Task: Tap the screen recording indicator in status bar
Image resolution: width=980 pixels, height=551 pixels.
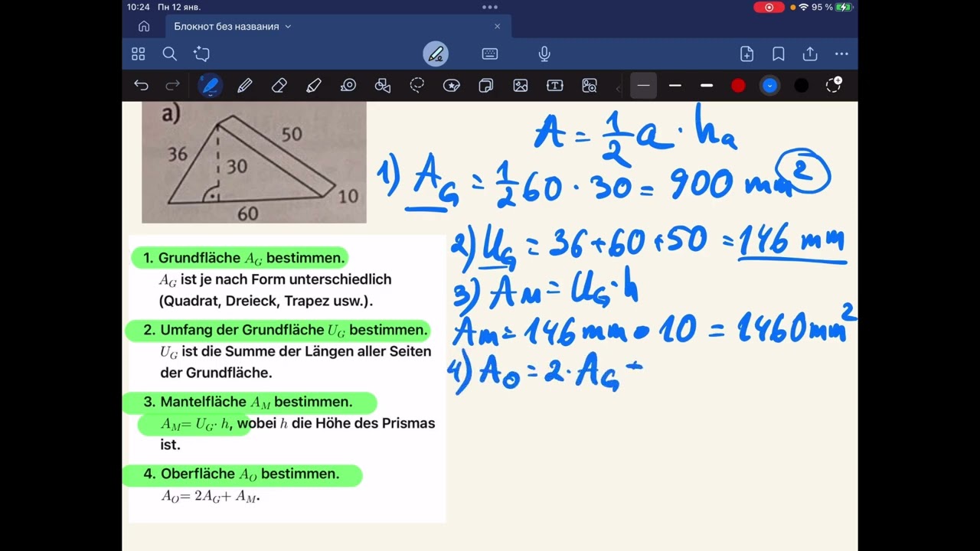Action: [x=769, y=7]
